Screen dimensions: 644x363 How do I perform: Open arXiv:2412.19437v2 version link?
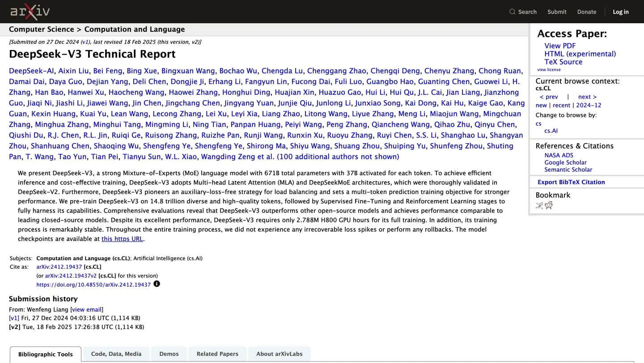71,276
